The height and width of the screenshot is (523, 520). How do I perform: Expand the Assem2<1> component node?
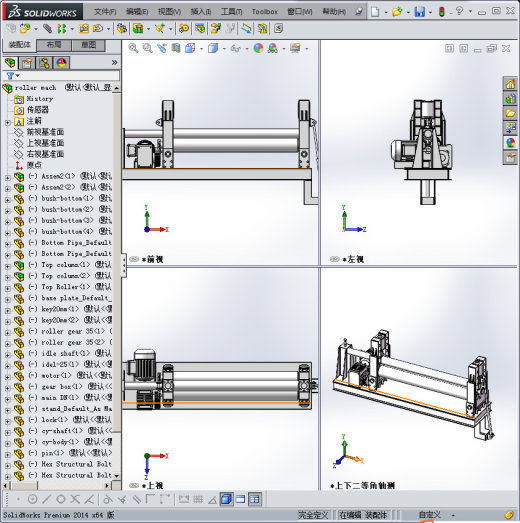click(8, 178)
